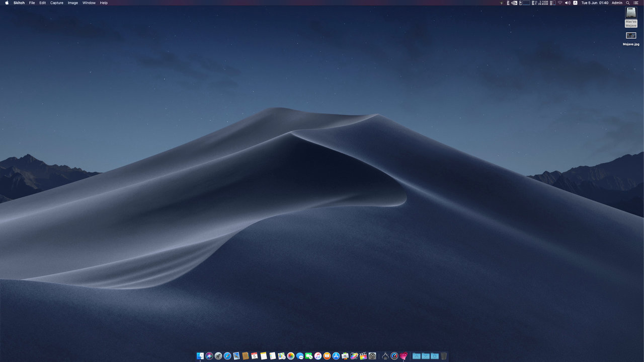Screen dimensions: 644x362
Task: Open Maps icon in Dock
Action: point(281,356)
